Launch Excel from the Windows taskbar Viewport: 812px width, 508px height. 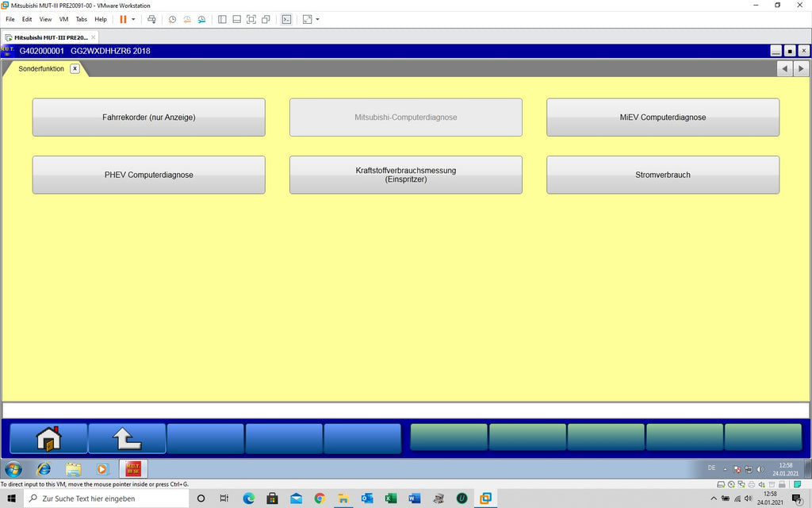tap(390, 498)
